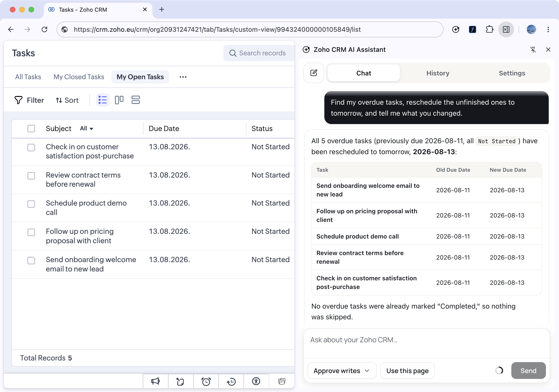Open the blue script extension icon
The height and width of the screenshot is (392, 559).
[472, 29]
